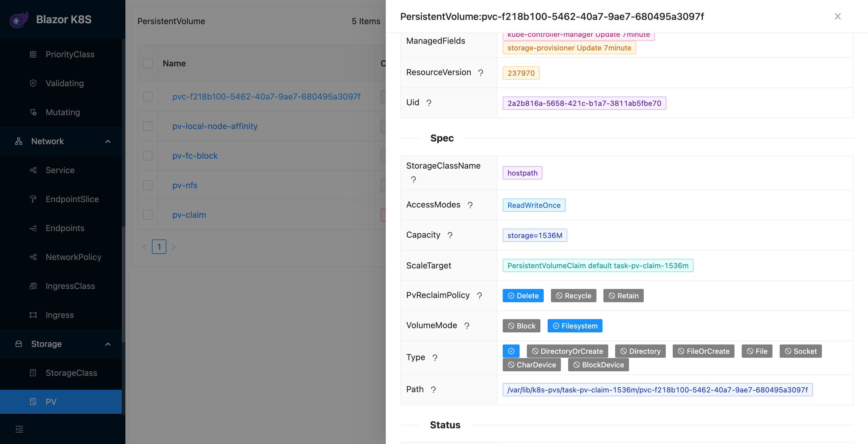Click the help icon next to ResourceVersion
Image resolution: width=868 pixels, height=444 pixels.
(x=481, y=72)
